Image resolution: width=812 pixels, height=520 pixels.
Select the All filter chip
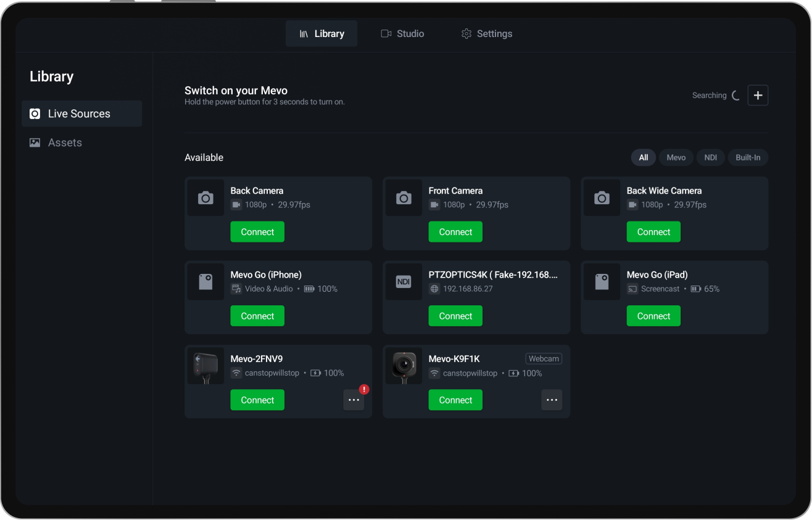click(x=643, y=157)
